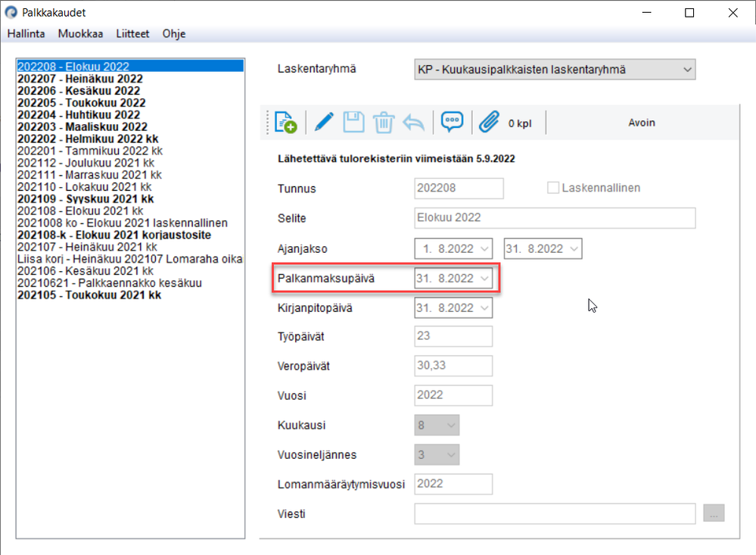This screenshot has width=756, height=555.
Task: Select the edit pencil tool
Action: 323,121
